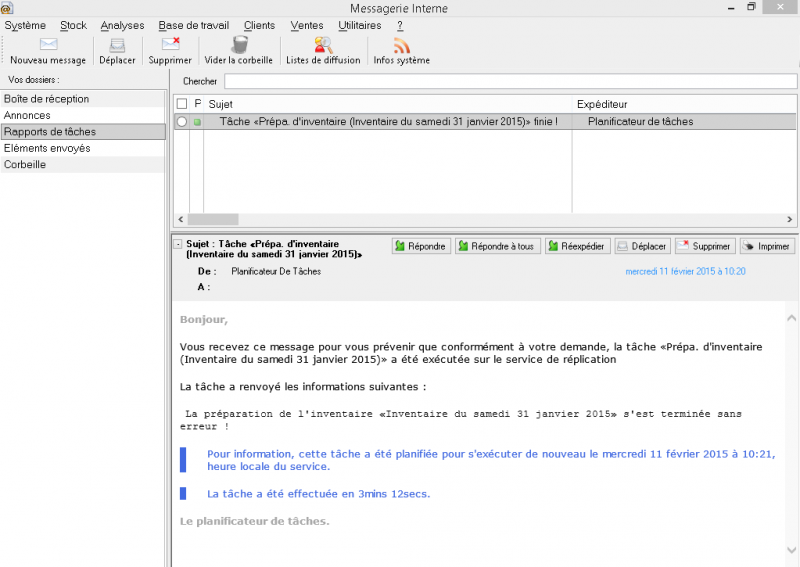800x567 pixels.
Task: Print message with Imprimer button
Action: coord(767,246)
